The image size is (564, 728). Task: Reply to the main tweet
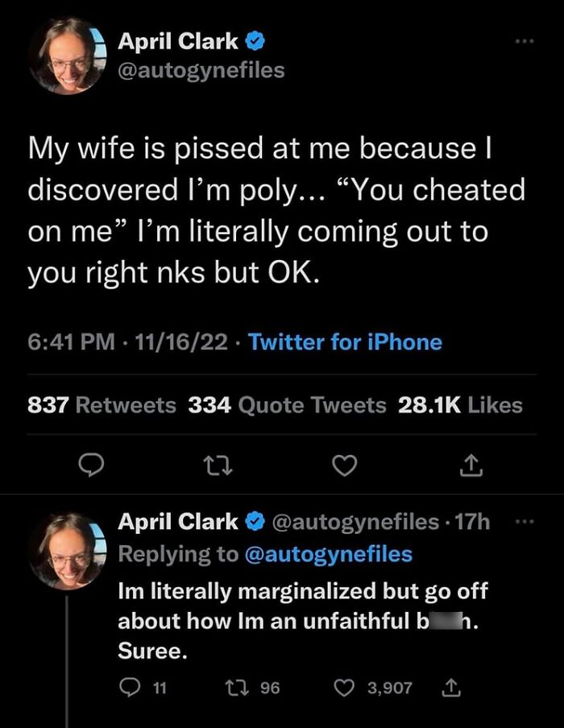(90, 464)
